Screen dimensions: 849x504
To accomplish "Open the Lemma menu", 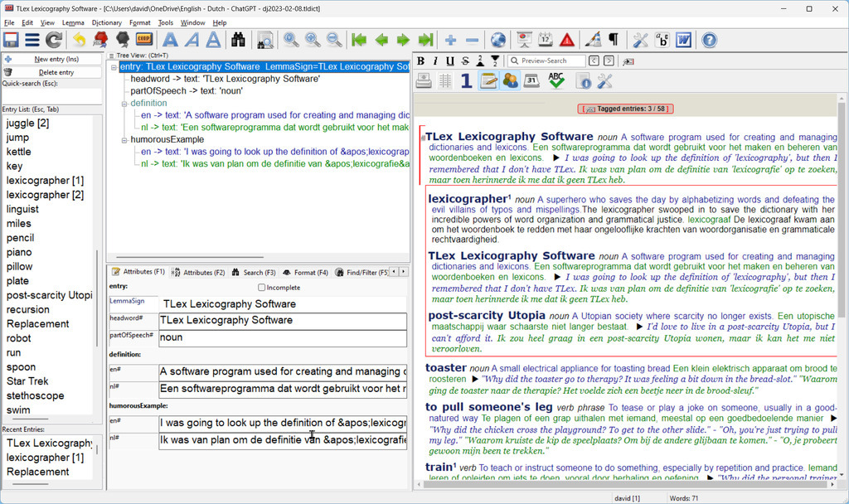I will 73,22.
